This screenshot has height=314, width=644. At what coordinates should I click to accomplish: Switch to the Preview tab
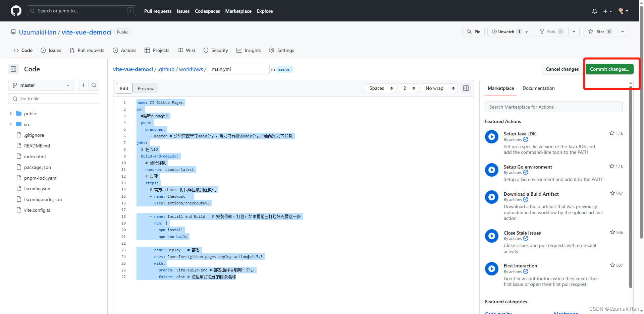[145, 88]
